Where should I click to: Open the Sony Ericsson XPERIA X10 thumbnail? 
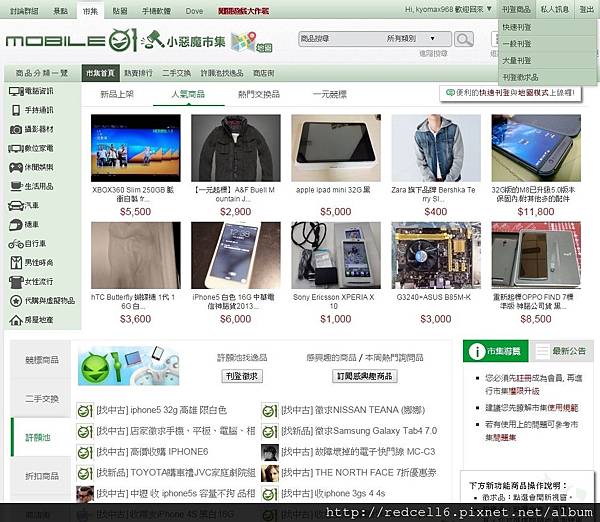336,255
